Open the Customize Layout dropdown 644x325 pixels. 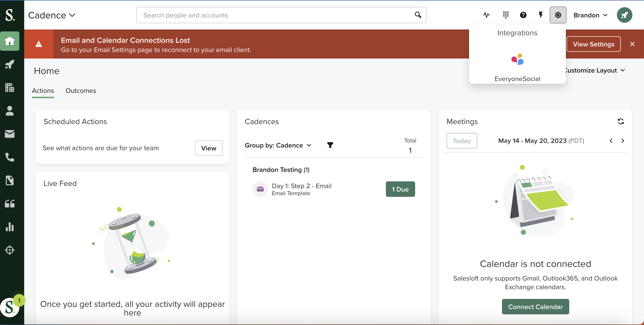click(x=595, y=70)
